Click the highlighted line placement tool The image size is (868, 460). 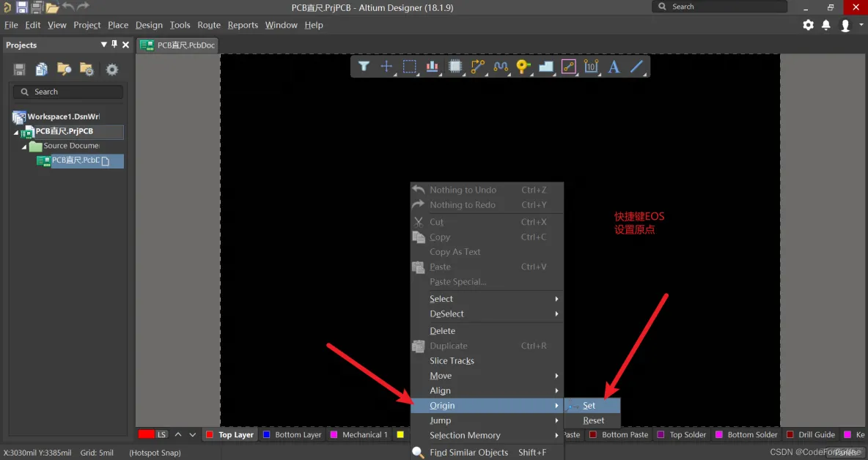(x=568, y=67)
